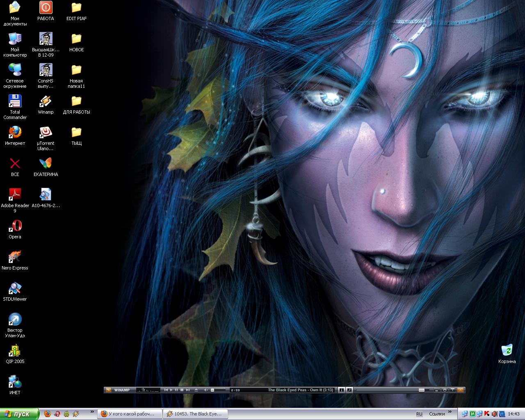
Task: Expand the Ссылки toolbar chevron
Action: point(450,412)
